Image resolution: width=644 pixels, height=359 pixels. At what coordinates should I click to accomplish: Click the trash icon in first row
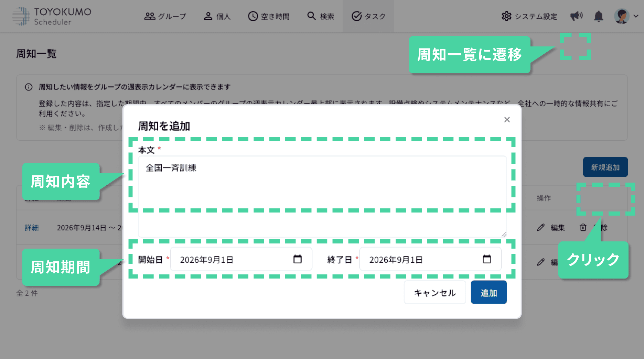pos(583,227)
